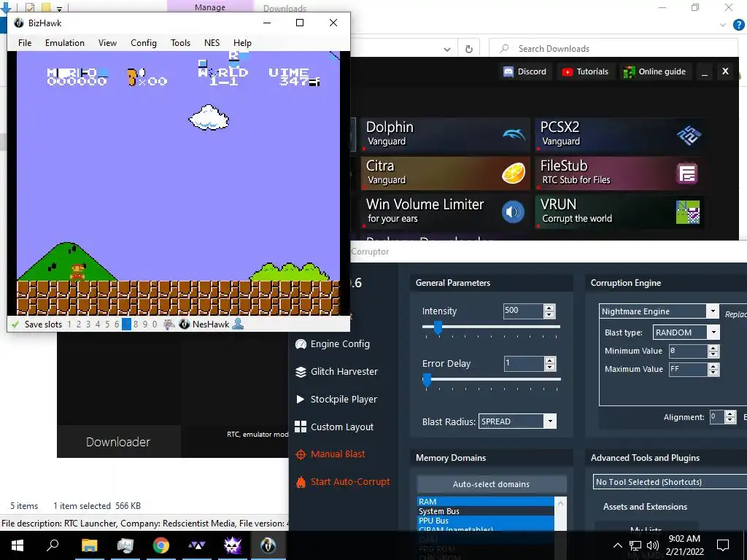747x560 pixels.
Task: Open the BizHawk Help menu
Action: coord(242,43)
